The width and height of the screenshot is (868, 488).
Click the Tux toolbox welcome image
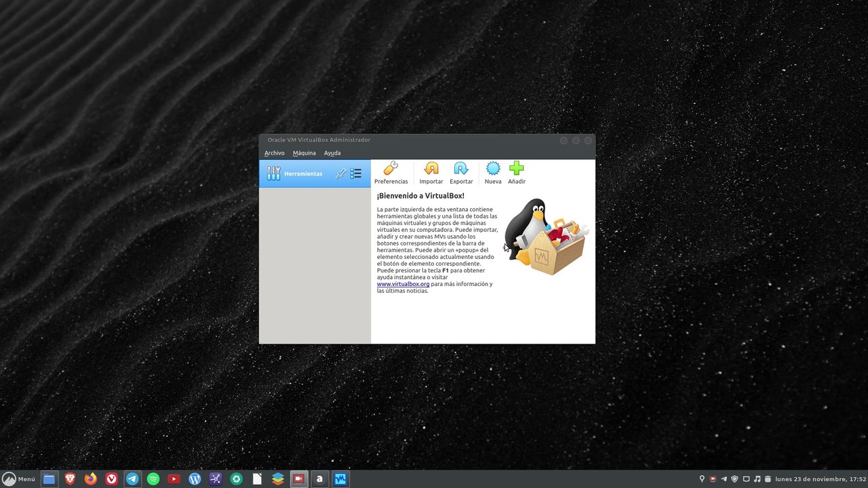pos(546,236)
